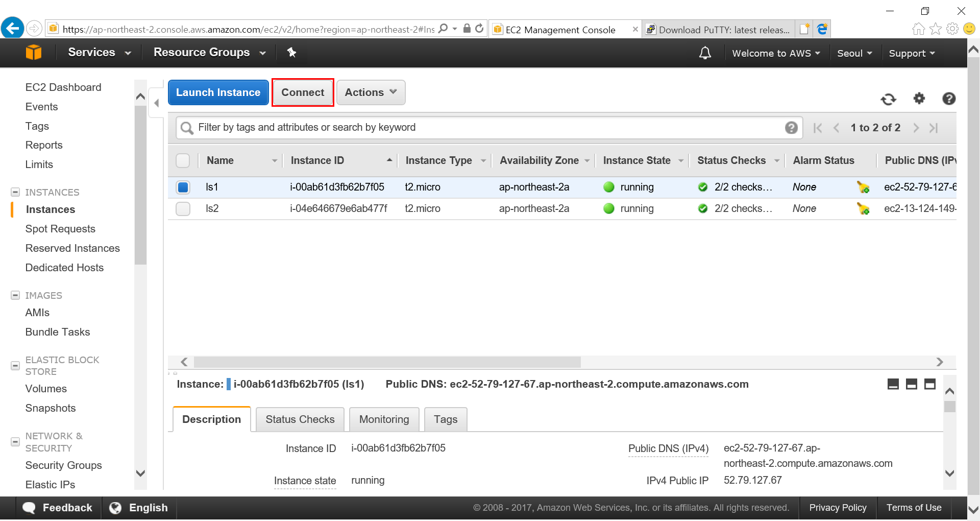Open the Name column filter dropdown

pyautogui.click(x=275, y=161)
